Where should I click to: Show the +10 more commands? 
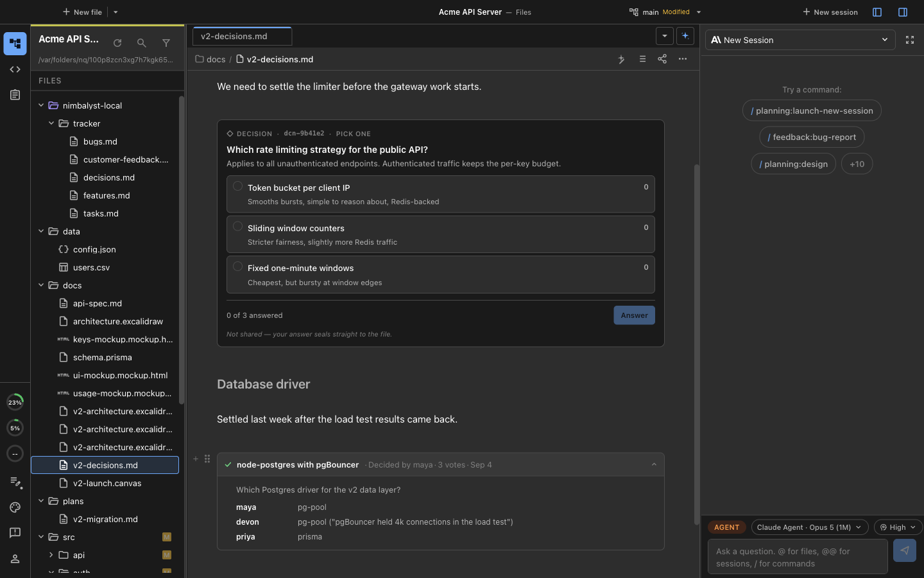[x=857, y=164]
